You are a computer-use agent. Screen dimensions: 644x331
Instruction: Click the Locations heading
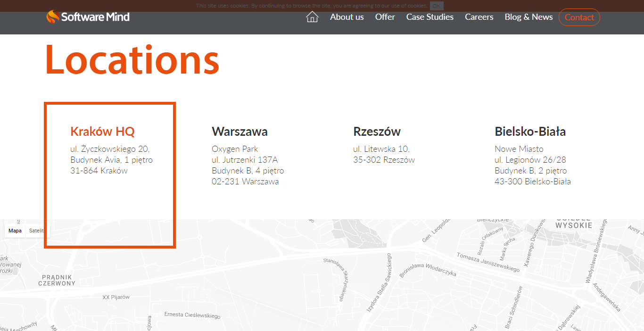[x=132, y=60]
